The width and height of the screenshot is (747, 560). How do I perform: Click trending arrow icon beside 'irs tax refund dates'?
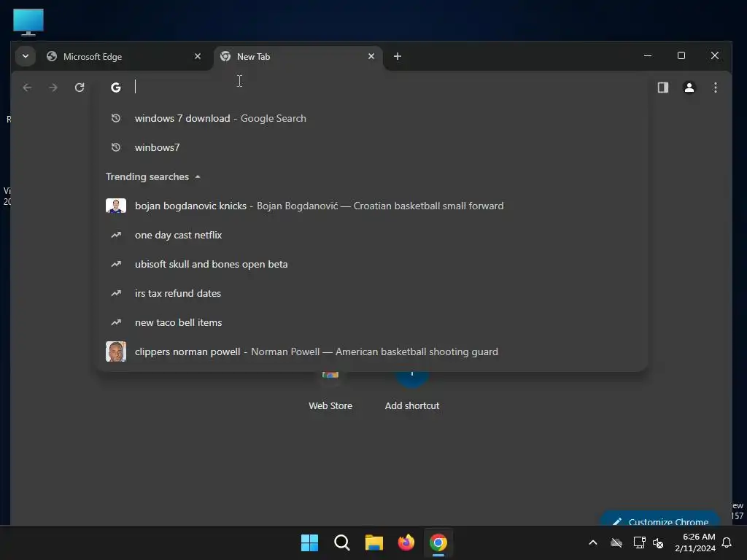tap(116, 293)
